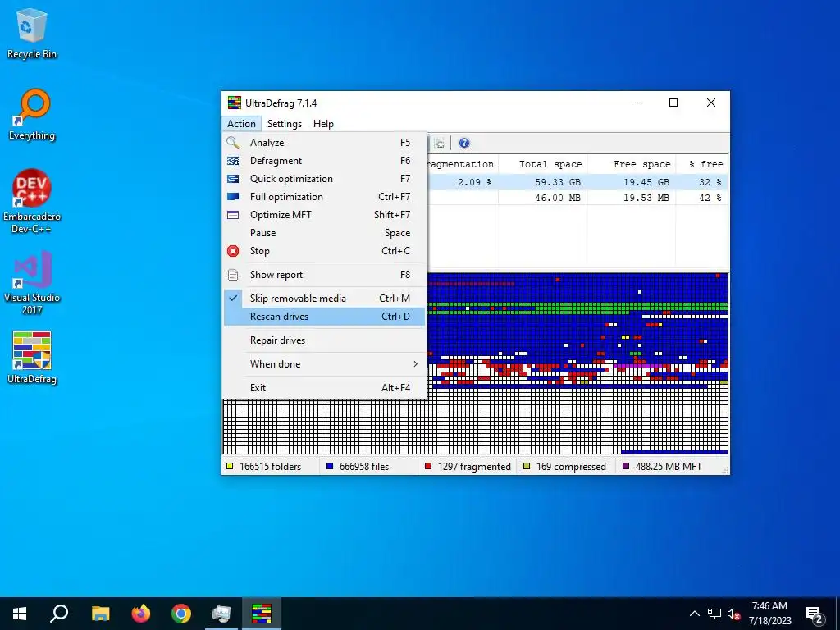Viewport: 840px width, 630px height.
Task: Expand the When done submenu
Action: (x=325, y=364)
